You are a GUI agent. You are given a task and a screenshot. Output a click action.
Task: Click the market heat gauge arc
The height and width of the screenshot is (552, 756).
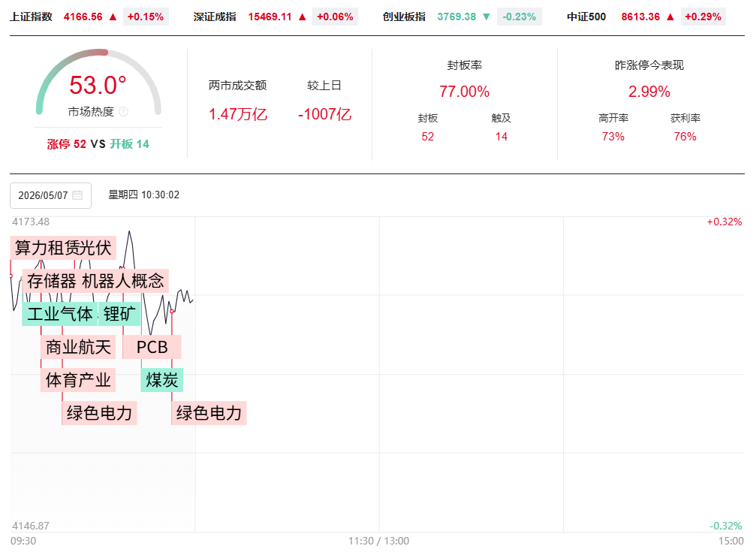pyautogui.click(x=98, y=81)
